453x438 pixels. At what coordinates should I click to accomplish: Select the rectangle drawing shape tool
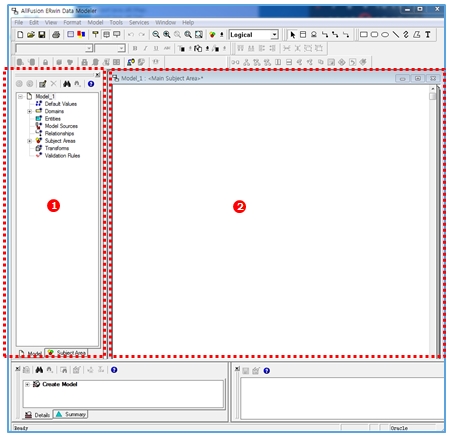[x=364, y=35]
